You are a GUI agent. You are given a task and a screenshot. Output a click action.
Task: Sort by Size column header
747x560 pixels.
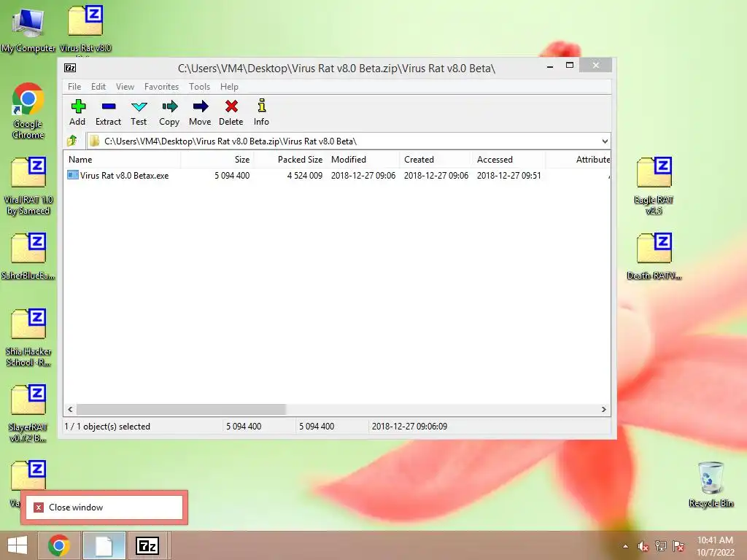[217, 160]
